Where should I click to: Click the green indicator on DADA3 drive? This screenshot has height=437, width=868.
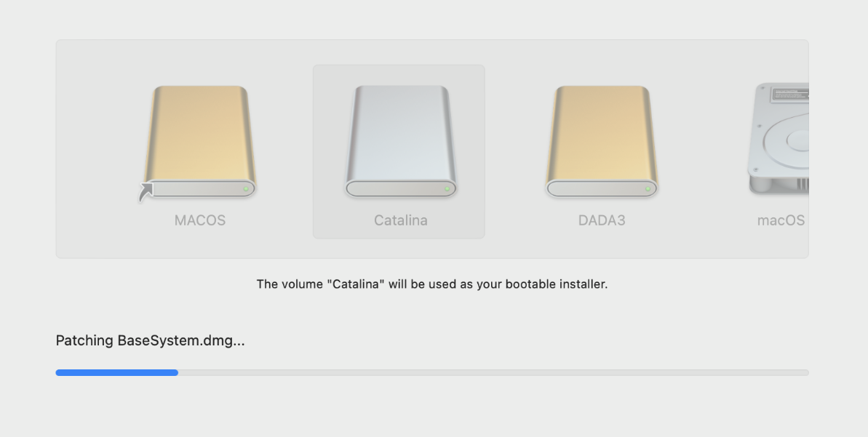pos(648,189)
